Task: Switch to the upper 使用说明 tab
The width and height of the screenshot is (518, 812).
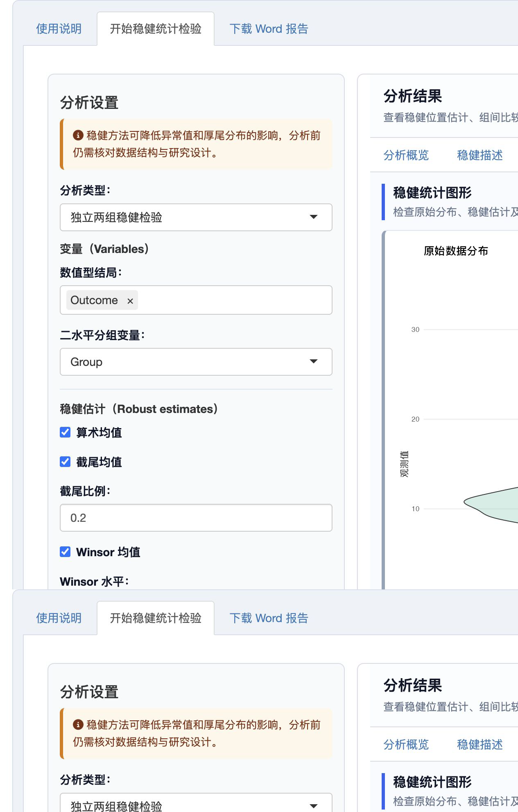Action: (59, 29)
